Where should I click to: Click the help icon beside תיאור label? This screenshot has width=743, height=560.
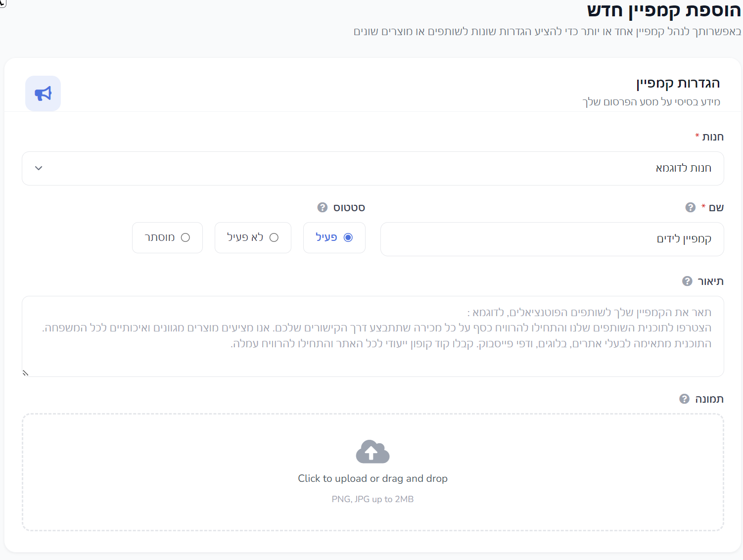pyautogui.click(x=687, y=281)
